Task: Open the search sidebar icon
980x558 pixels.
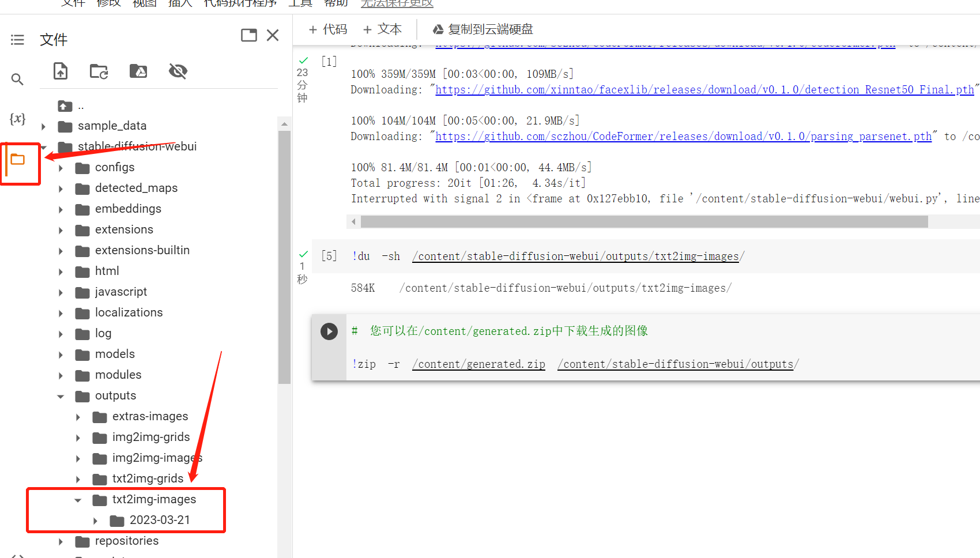Action: 17,80
